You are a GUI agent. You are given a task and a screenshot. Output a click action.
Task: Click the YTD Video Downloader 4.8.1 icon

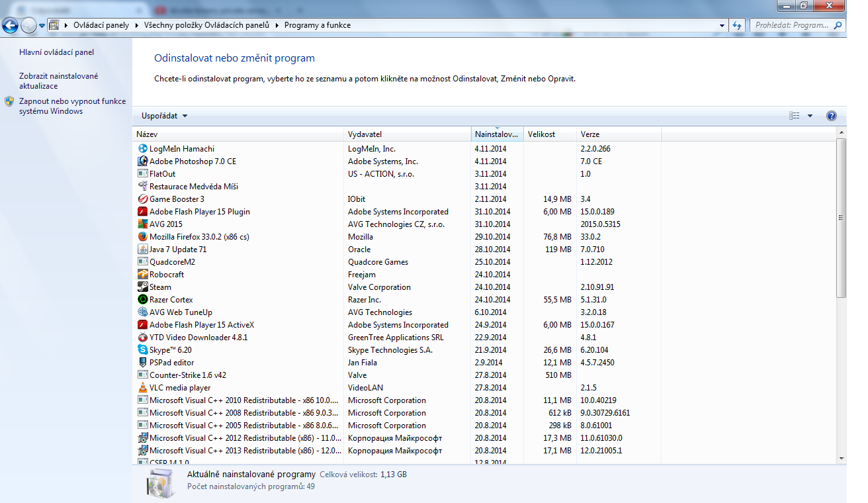142,338
